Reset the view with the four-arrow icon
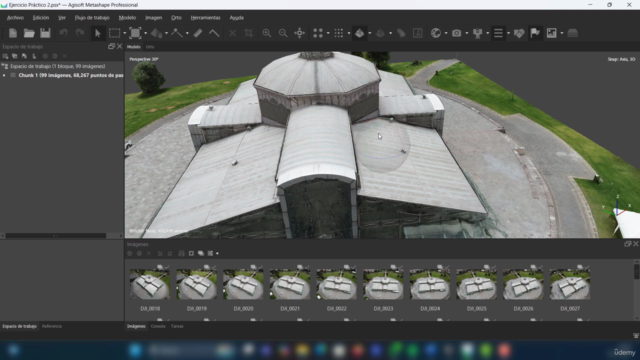This screenshot has height=360, width=640. 300,33
